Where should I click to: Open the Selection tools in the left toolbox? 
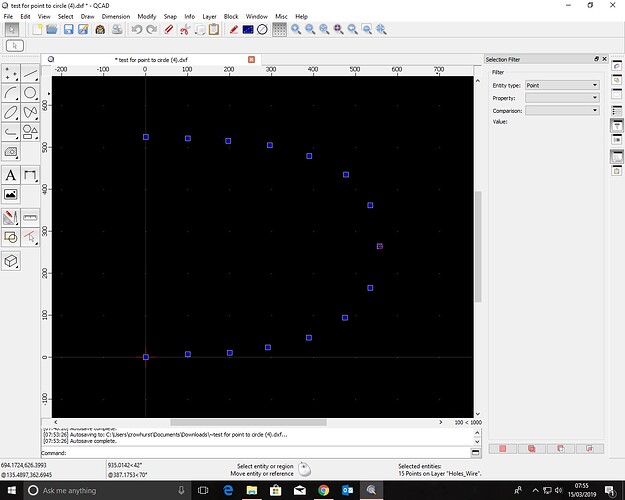(30, 237)
